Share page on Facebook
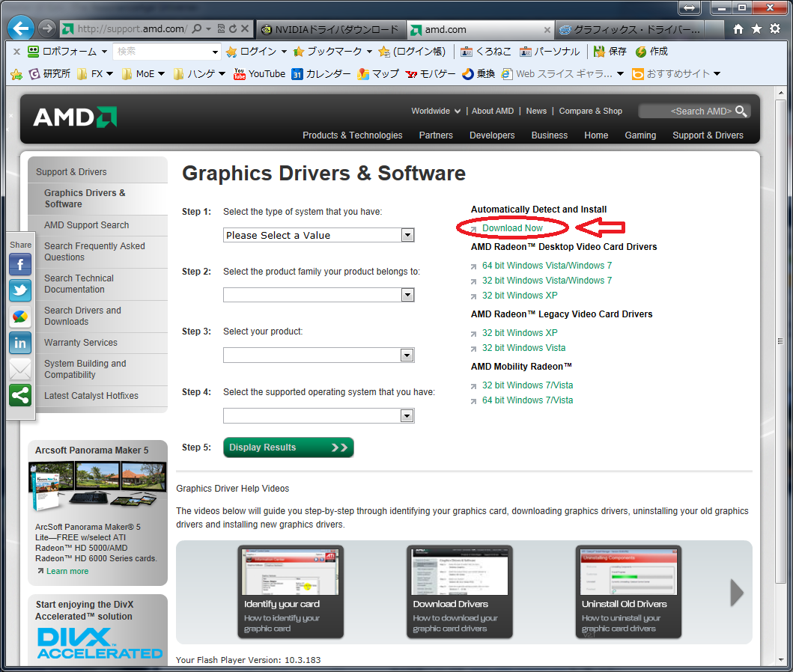 [20, 264]
